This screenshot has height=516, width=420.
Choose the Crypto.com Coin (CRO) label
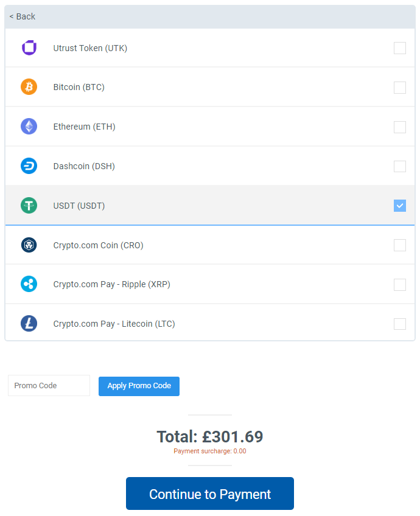(98, 245)
